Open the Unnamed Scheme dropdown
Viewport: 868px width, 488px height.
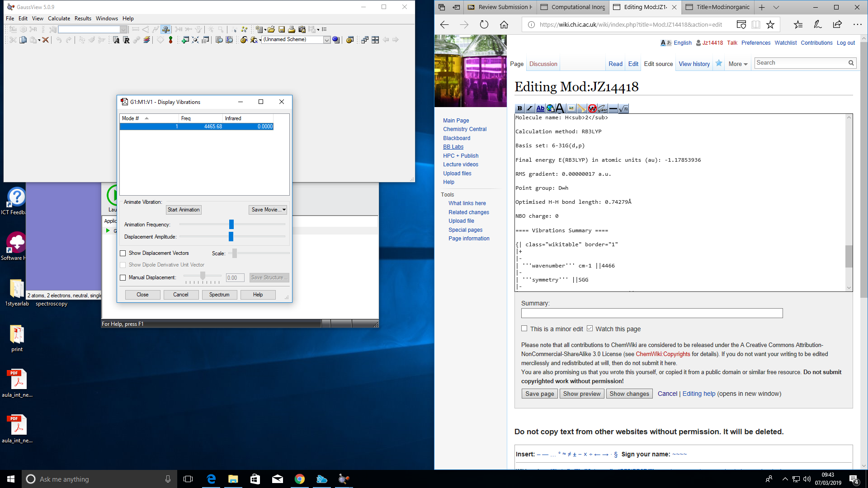click(326, 40)
